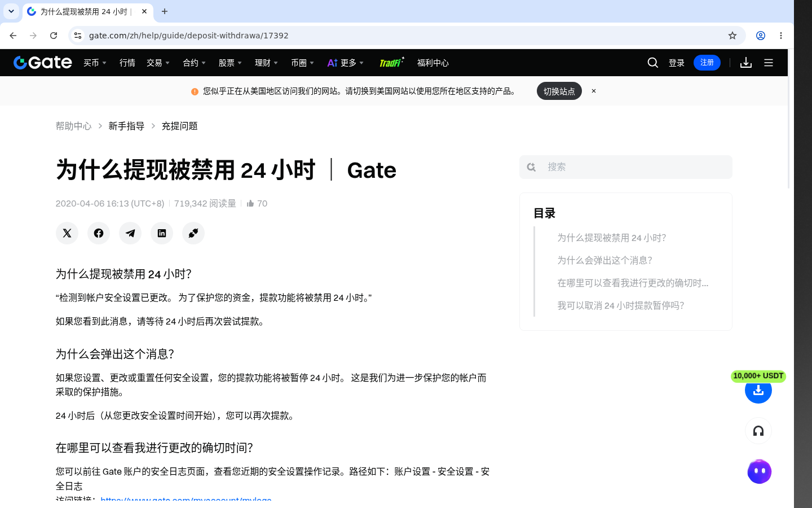
Task: Jump to 我可以取消 24 小时提款暂停吗? in contents
Action: pos(621,305)
